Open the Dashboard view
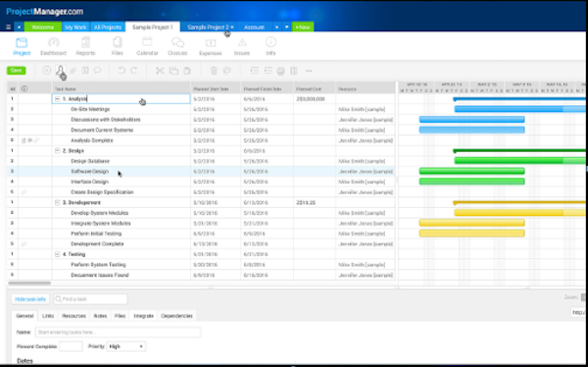Image resolution: width=588 pixels, height=367 pixels. 54,47
